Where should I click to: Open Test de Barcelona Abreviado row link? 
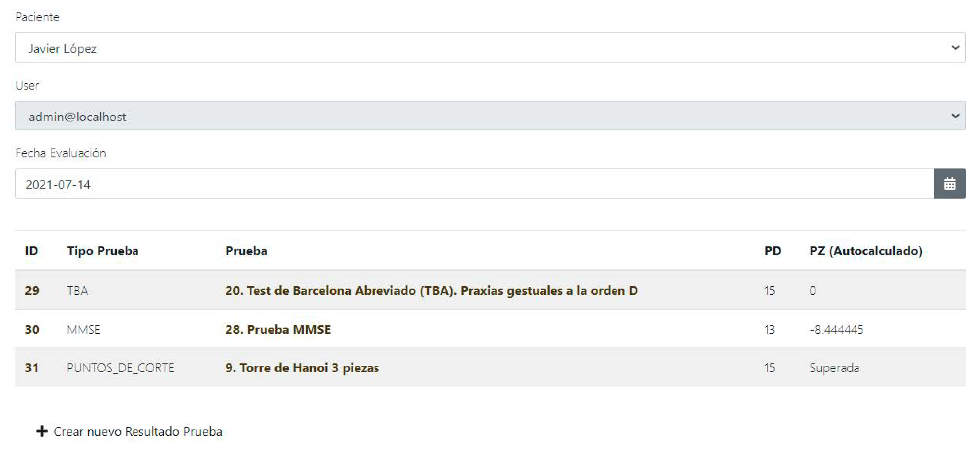click(x=431, y=291)
